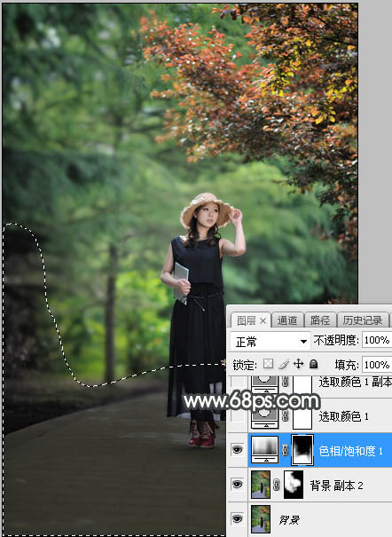Click the lock position move icon
The height and width of the screenshot is (537, 392).
(x=299, y=364)
